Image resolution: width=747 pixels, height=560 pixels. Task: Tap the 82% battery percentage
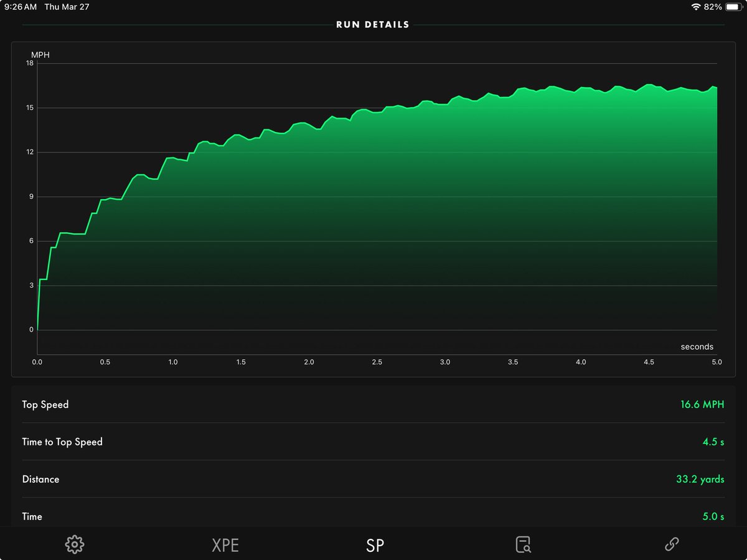pyautogui.click(x=713, y=7)
